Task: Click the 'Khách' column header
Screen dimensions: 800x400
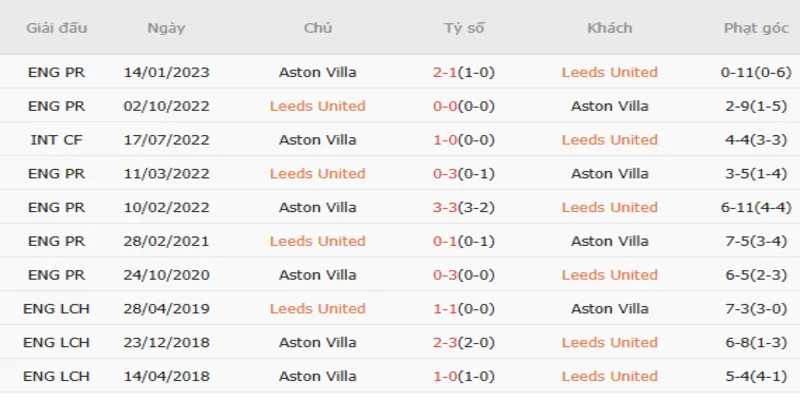Action: click(610, 28)
